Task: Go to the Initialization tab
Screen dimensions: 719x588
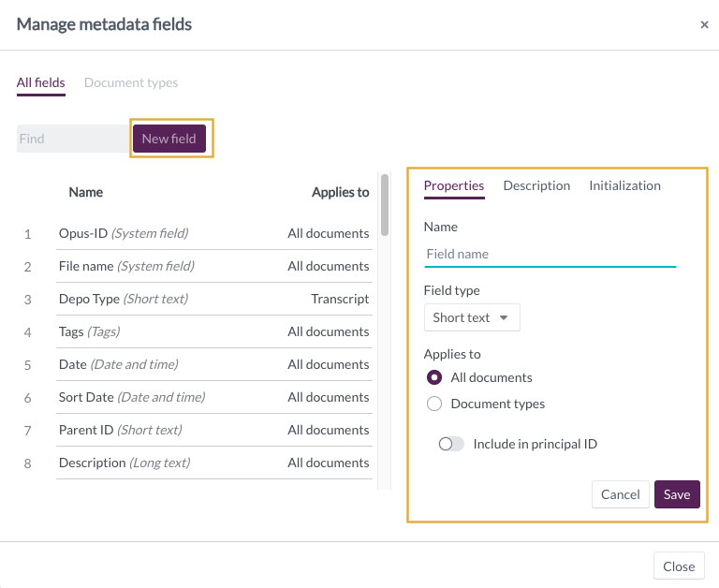Action: click(624, 185)
